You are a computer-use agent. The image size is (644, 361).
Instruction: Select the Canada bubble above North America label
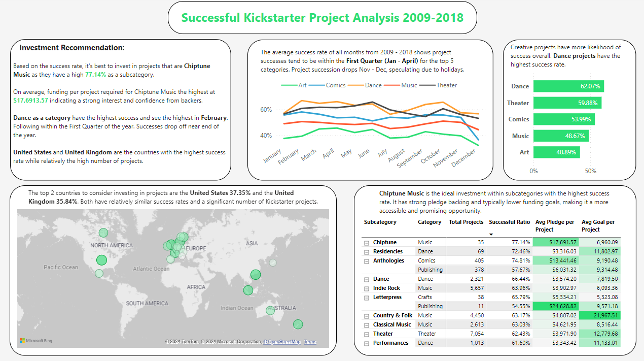(x=103, y=233)
